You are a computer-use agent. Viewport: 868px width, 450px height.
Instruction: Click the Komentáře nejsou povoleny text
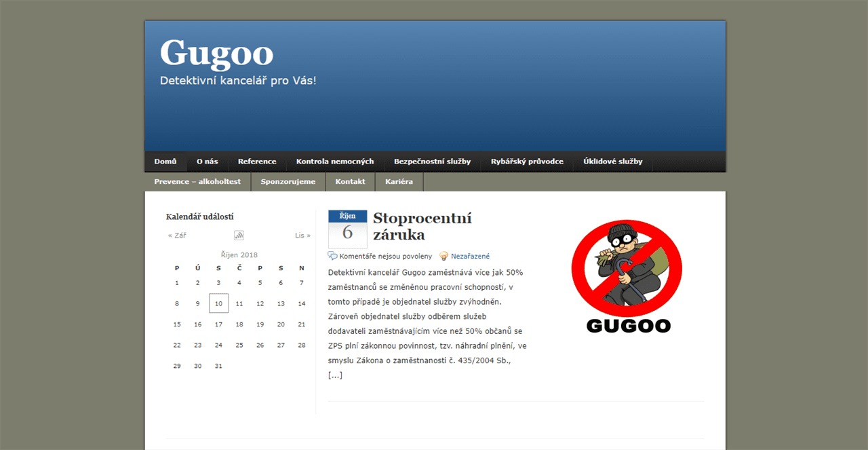tap(386, 257)
